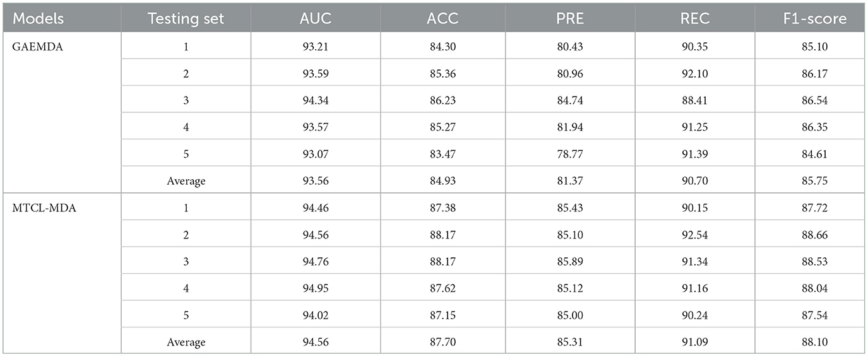This screenshot has width=868, height=357.
Task: Click the REC value 92.54
Action: click(x=695, y=235)
